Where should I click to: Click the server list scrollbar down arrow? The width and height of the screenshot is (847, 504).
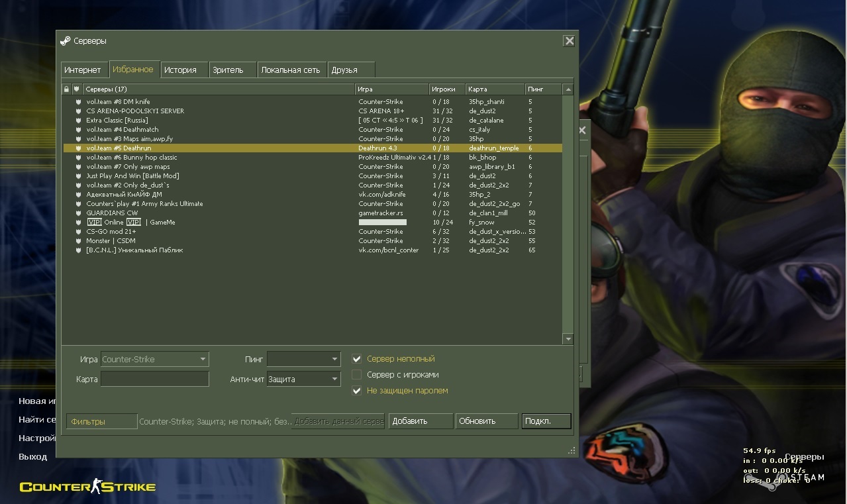(x=568, y=339)
